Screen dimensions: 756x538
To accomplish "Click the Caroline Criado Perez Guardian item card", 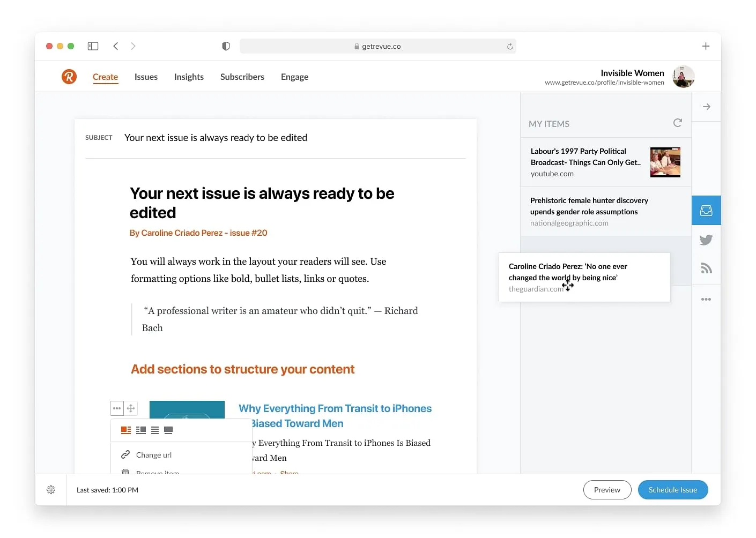I will click(584, 277).
